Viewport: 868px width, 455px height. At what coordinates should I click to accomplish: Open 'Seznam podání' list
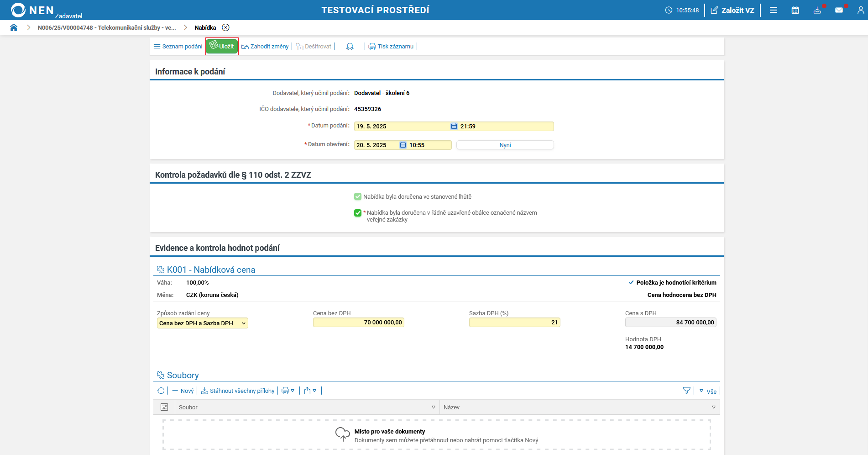178,47
